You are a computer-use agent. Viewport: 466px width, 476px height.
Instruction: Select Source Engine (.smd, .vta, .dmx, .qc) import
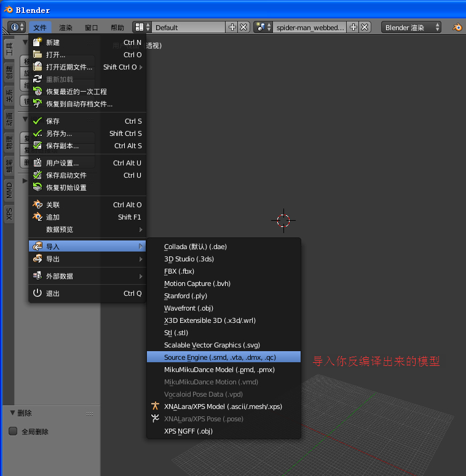224,357
